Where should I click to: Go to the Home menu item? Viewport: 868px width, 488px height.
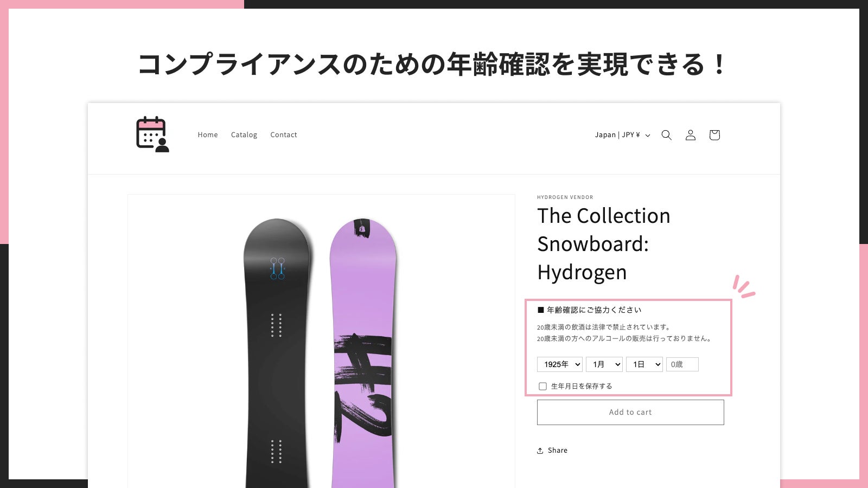(208, 135)
